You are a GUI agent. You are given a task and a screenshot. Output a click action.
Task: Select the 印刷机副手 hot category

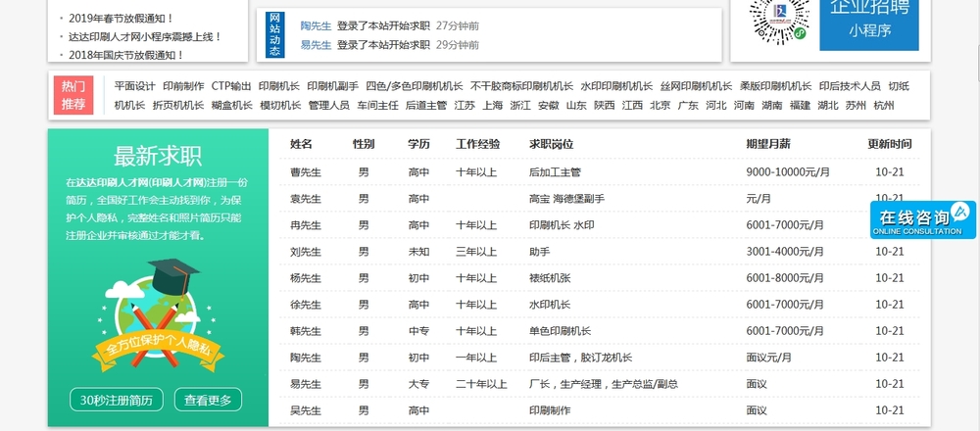[333, 86]
